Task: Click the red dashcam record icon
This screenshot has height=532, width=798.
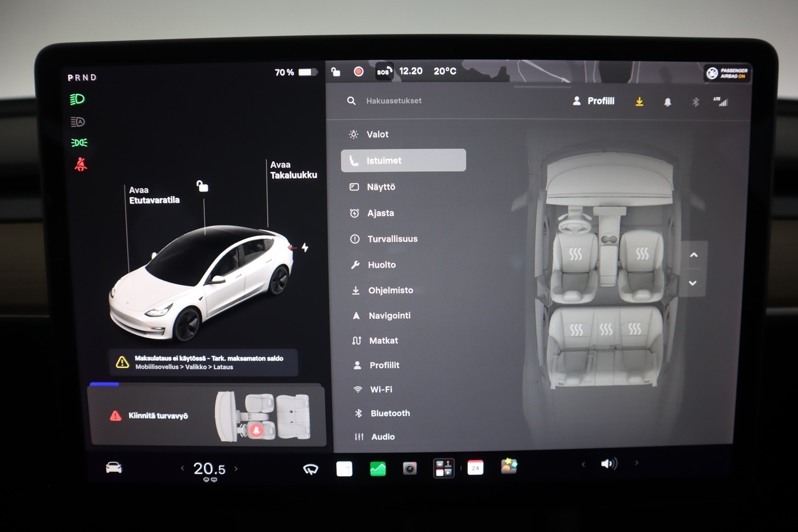Action: [x=359, y=71]
